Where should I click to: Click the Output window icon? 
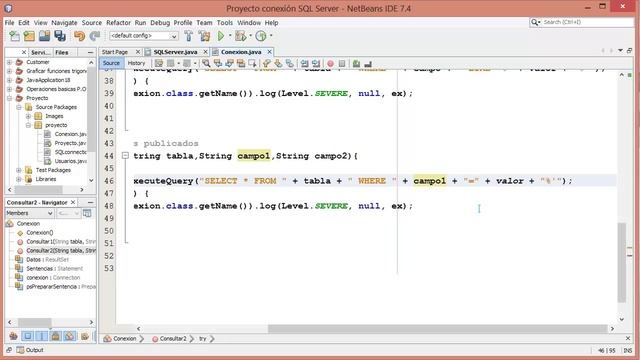pos(20,350)
